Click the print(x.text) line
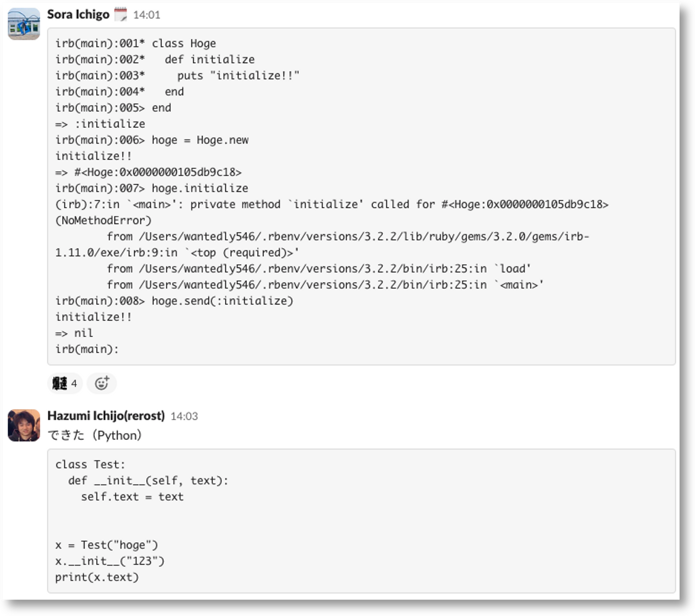Screen dimensions: 695x616 point(97,577)
